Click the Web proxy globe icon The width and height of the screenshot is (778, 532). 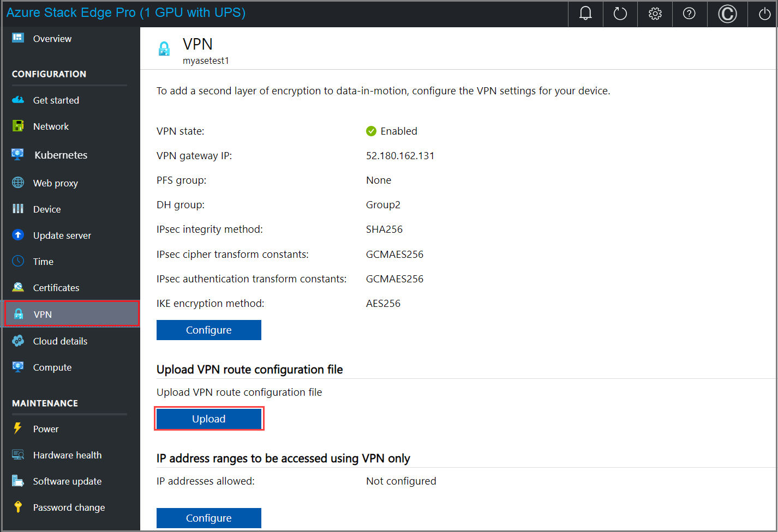(x=19, y=183)
